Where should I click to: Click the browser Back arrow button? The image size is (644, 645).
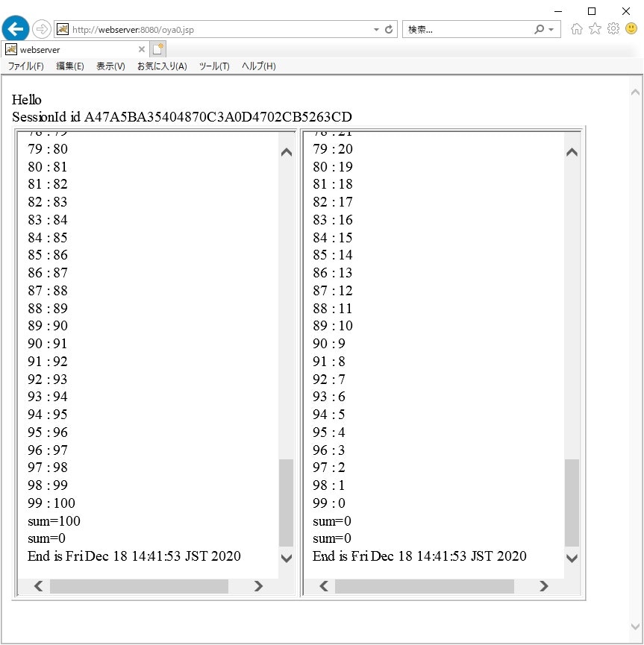15,29
